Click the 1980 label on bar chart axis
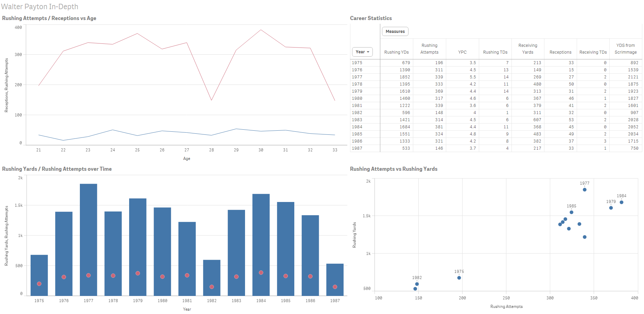The image size is (644, 314). point(162,301)
